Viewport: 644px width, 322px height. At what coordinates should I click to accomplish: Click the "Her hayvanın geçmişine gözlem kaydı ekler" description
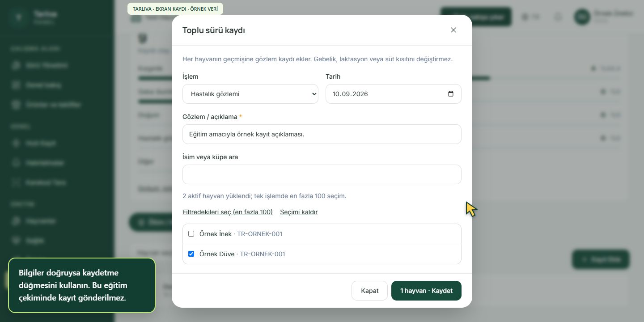point(318,59)
